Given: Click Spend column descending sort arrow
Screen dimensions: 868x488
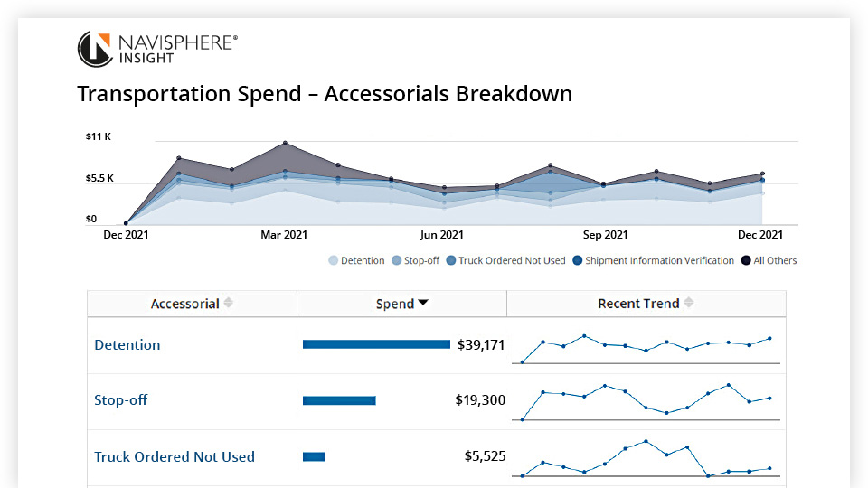Looking at the screenshot, I should (x=423, y=304).
